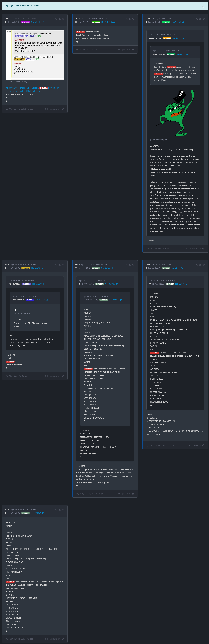The width and height of the screenshot is (209, 644).
Task: Open post No. 5305044 link
Action: point(37,22)
